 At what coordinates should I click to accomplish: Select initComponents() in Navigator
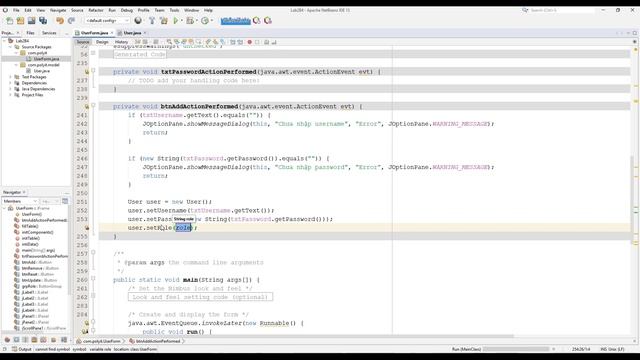[37, 232]
